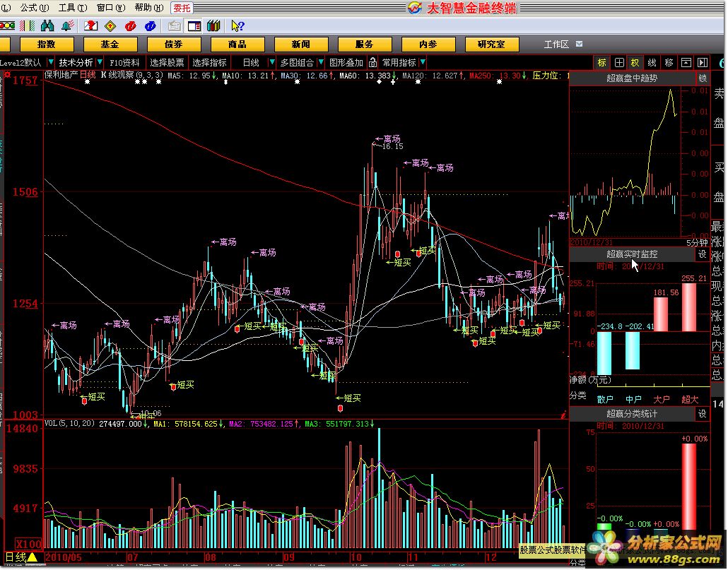Click 设 settings on 超赢分类统计 panel

pyautogui.click(x=703, y=414)
